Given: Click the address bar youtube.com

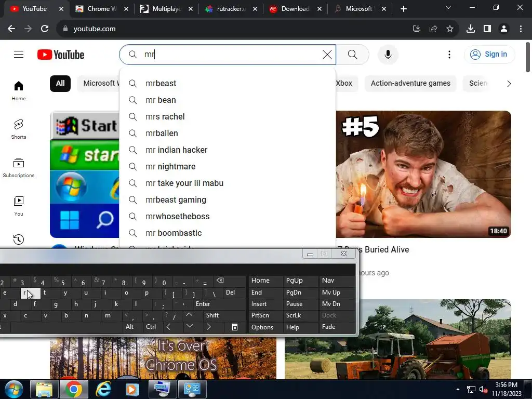Looking at the screenshot, I should [x=95, y=29].
